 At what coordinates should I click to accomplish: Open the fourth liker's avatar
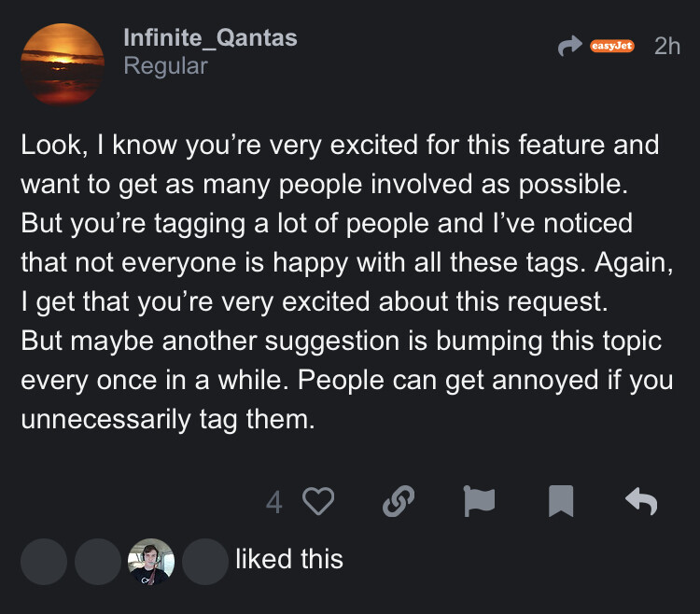pyautogui.click(x=204, y=562)
